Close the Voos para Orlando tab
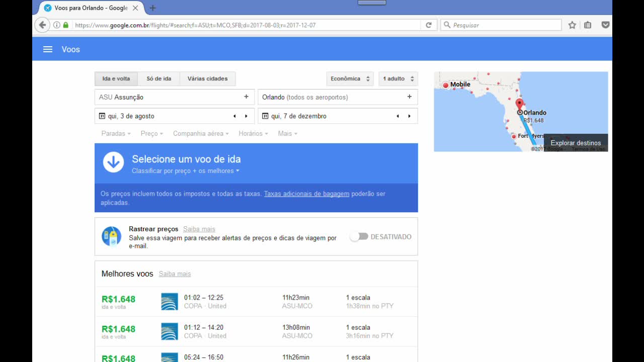Image resolution: width=644 pixels, height=362 pixels. coord(135,8)
